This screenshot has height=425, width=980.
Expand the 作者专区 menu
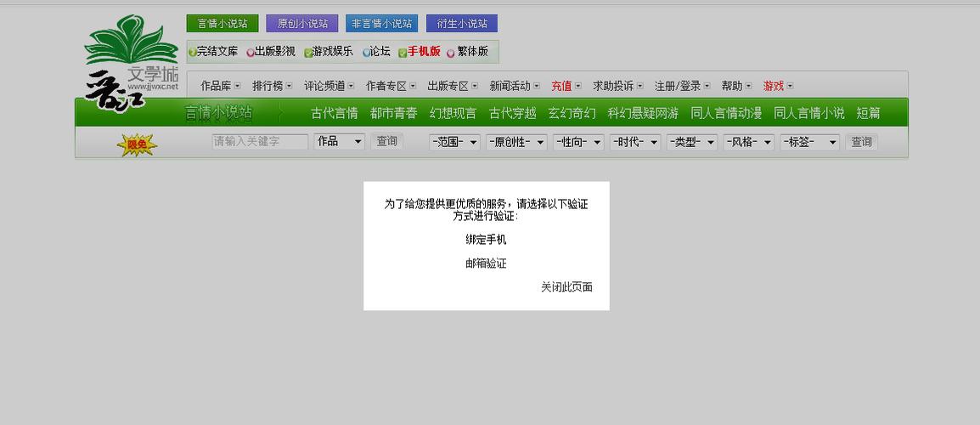(391, 87)
